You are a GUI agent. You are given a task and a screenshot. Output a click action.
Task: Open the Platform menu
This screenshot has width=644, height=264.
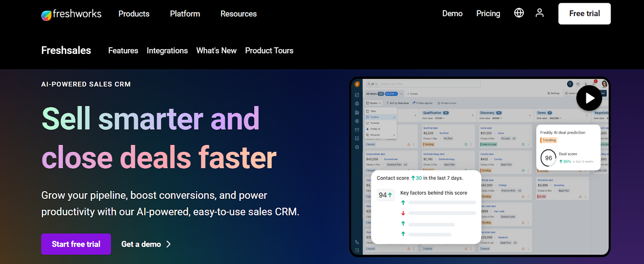coord(185,14)
